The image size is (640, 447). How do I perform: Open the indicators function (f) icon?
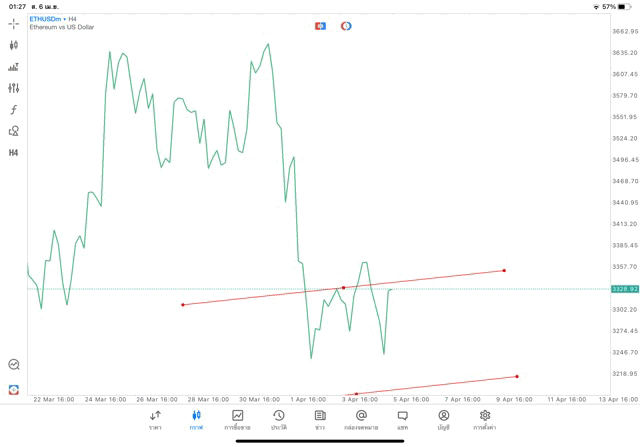point(13,110)
